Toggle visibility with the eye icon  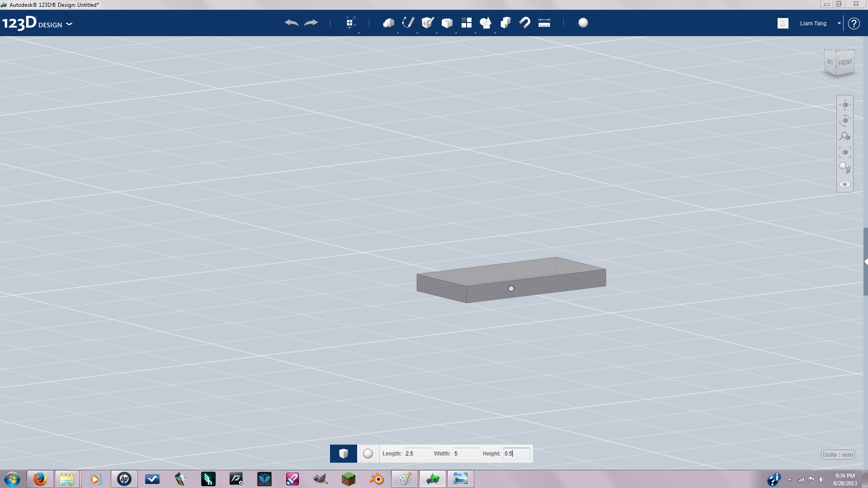point(844,184)
